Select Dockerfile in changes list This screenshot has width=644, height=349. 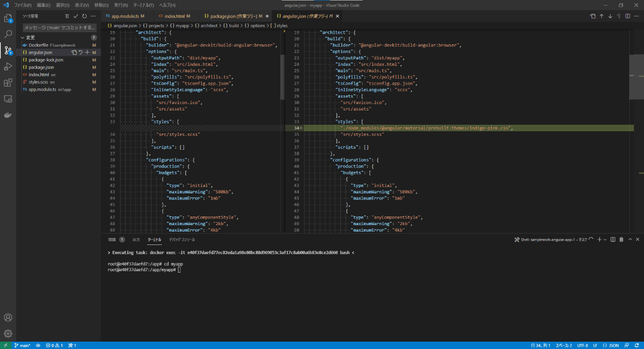pyautogui.click(x=59, y=45)
